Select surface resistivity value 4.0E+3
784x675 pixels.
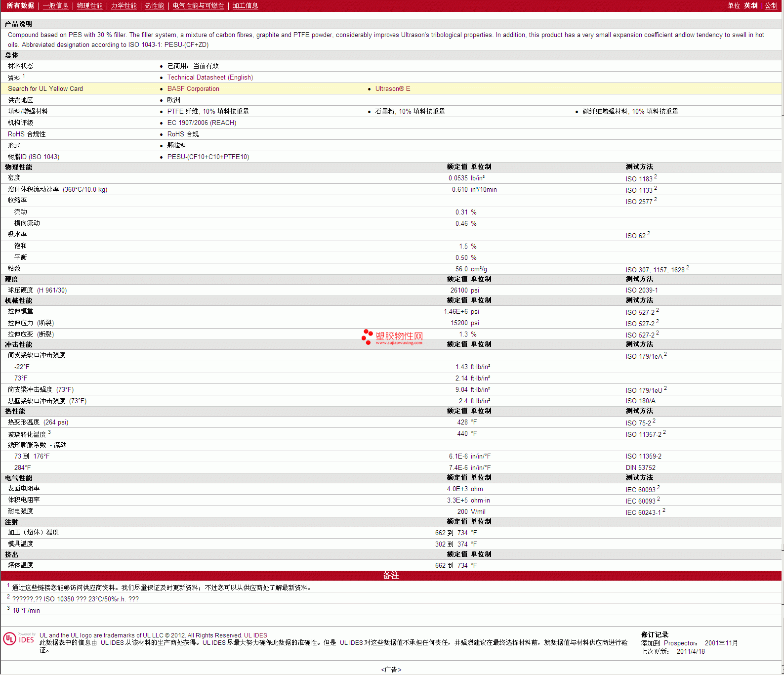457,489
